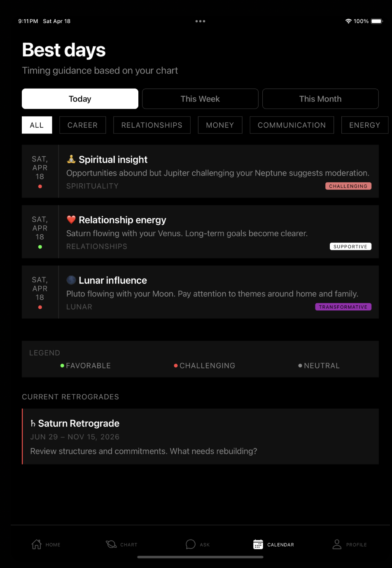This screenshot has width=392, height=568.
Task: Tap the red CHALLENGING badge on Spiritual insight
Action: pos(348,186)
